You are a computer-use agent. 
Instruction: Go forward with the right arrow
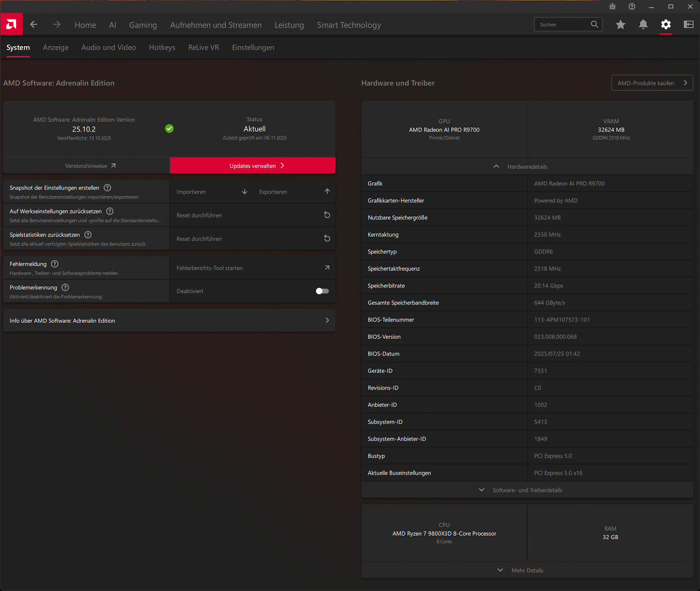(57, 24)
